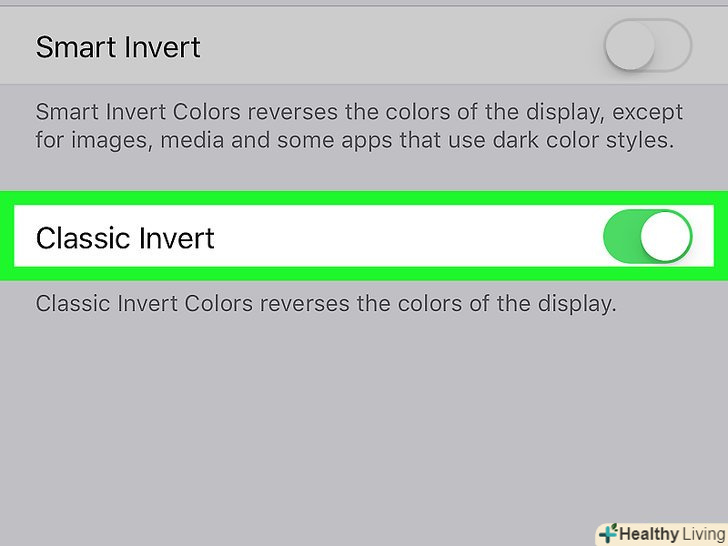
Task: Turn off the Classic Invert switch
Action: 648,238
